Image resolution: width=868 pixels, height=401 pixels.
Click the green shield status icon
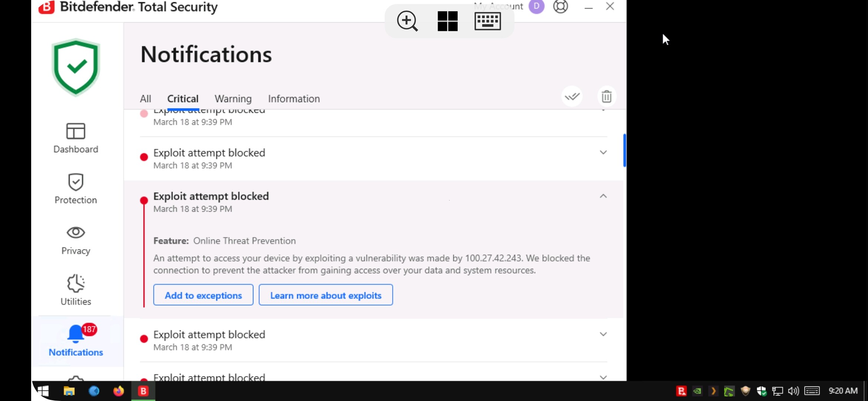[76, 68]
